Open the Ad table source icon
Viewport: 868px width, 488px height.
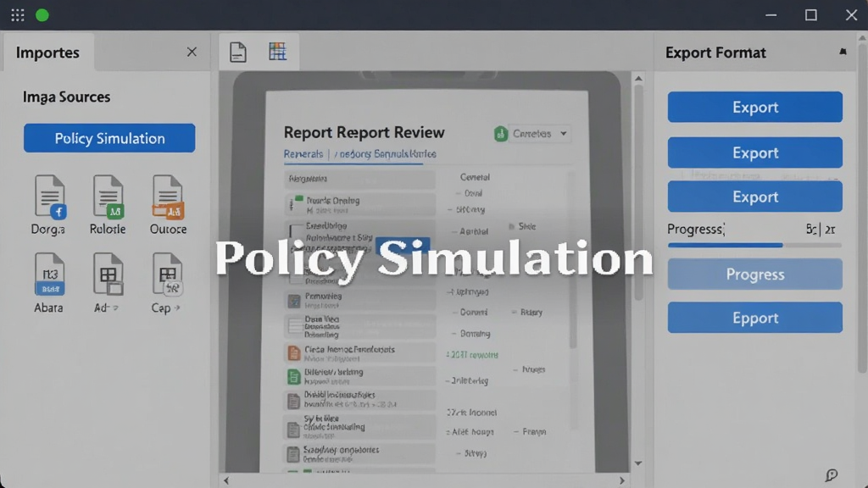pos(108,274)
